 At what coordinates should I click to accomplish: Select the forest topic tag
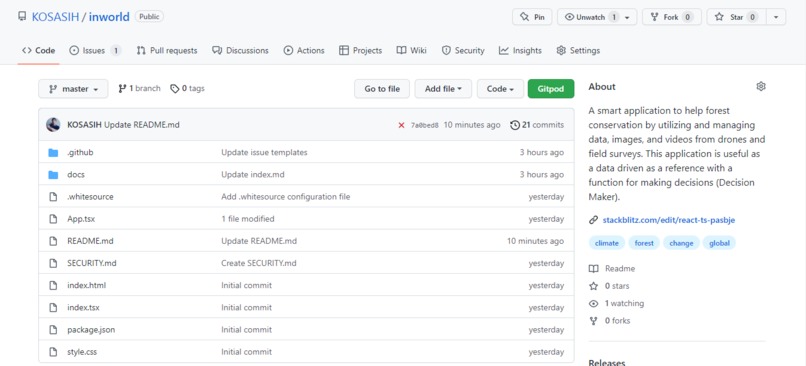coord(644,243)
